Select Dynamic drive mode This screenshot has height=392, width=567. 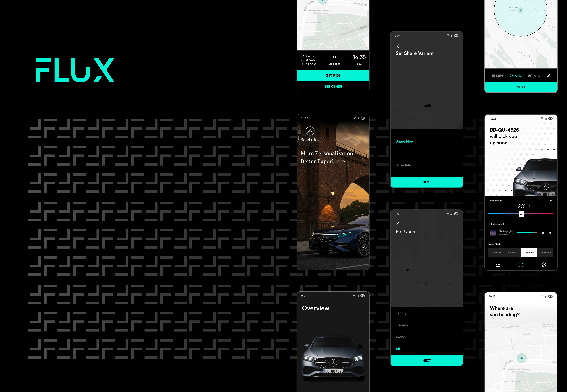click(529, 252)
